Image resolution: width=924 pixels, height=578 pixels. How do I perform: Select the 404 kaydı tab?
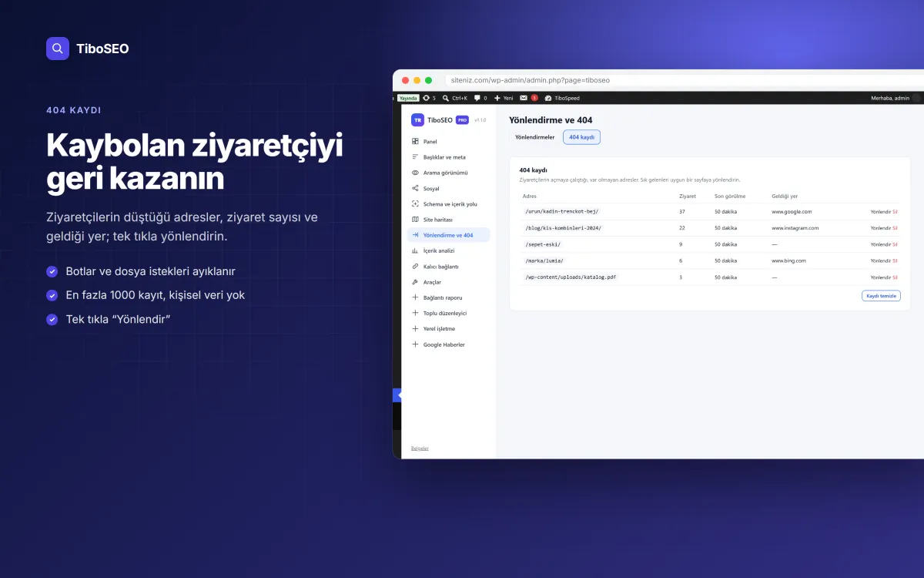click(581, 137)
